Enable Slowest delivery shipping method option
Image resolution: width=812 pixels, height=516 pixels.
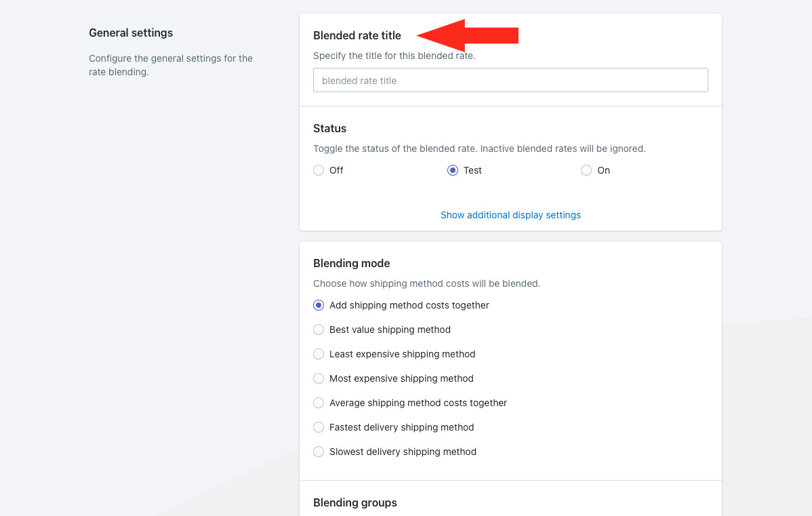click(319, 452)
